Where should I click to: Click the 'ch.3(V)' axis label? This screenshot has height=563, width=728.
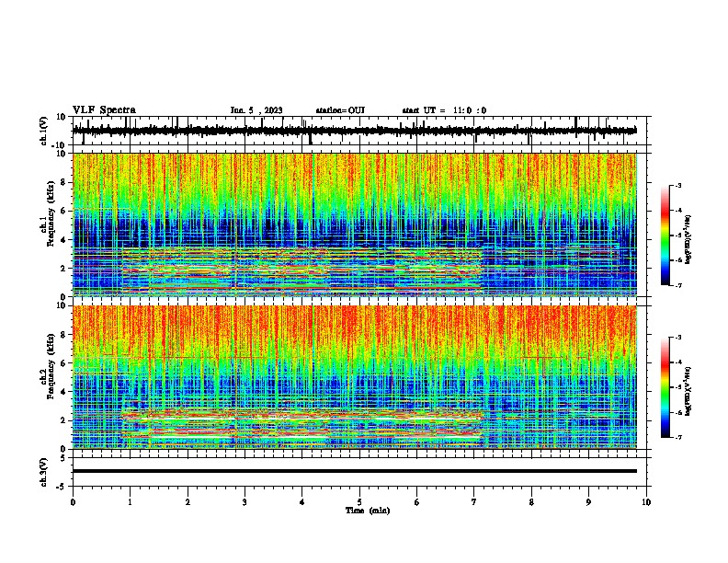[44, 473]
